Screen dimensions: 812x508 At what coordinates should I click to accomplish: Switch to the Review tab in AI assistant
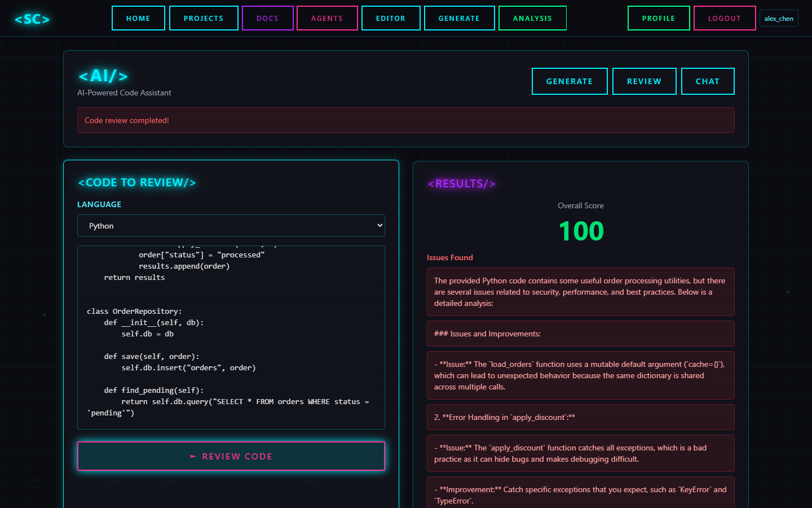pyautogui.click(x=644, y=81)
